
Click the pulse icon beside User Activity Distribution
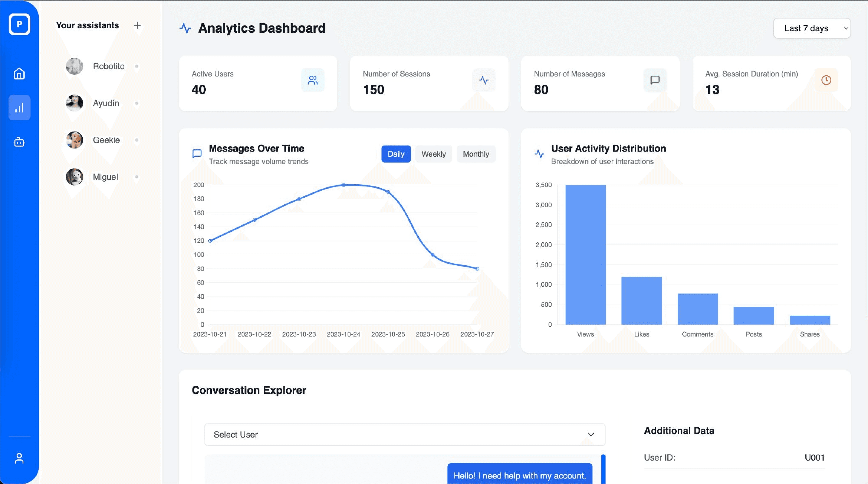click(x=539, y=154)
